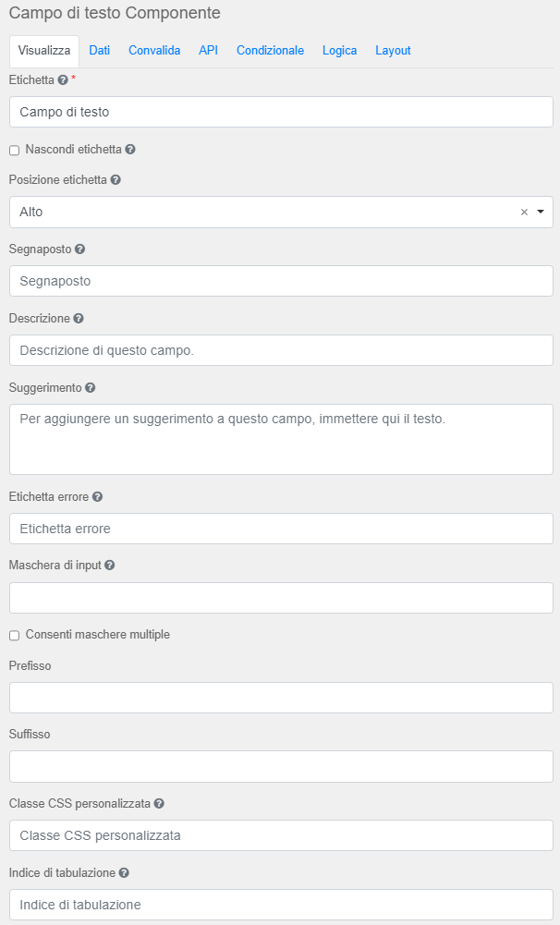Open help tooltip for Posizione etichetta

[x=116, y=180]
